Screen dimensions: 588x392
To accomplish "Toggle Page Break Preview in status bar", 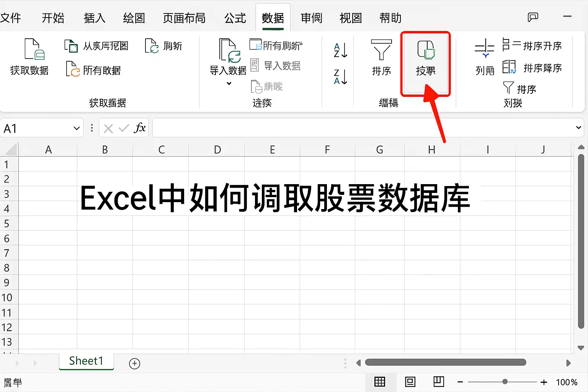I will pos(439,382).
